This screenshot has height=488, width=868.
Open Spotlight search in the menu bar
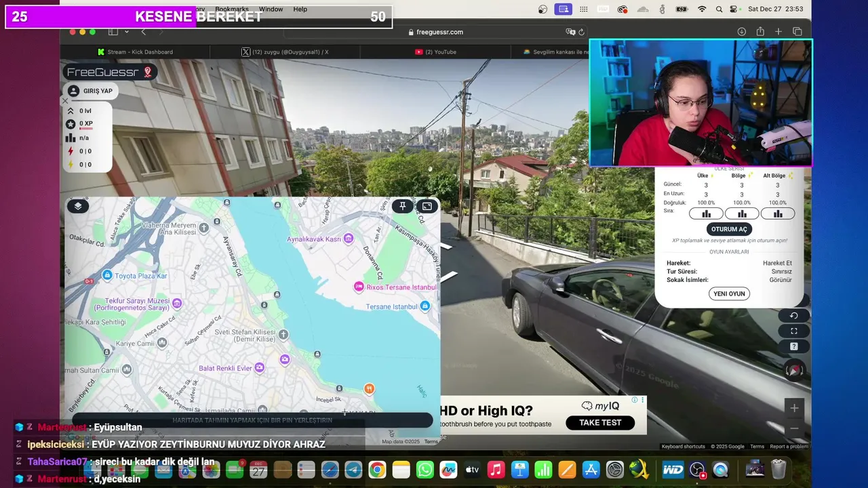[718, 9]
